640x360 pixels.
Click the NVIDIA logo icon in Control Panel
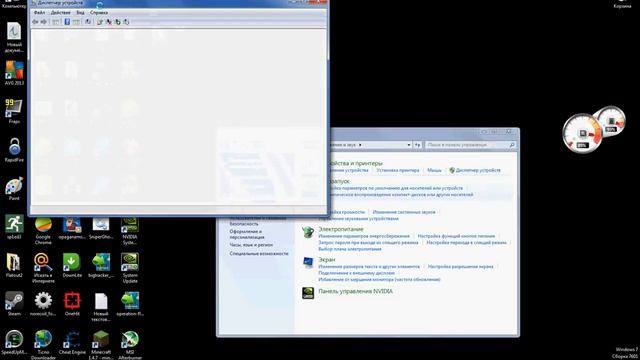tap(308, 293)
